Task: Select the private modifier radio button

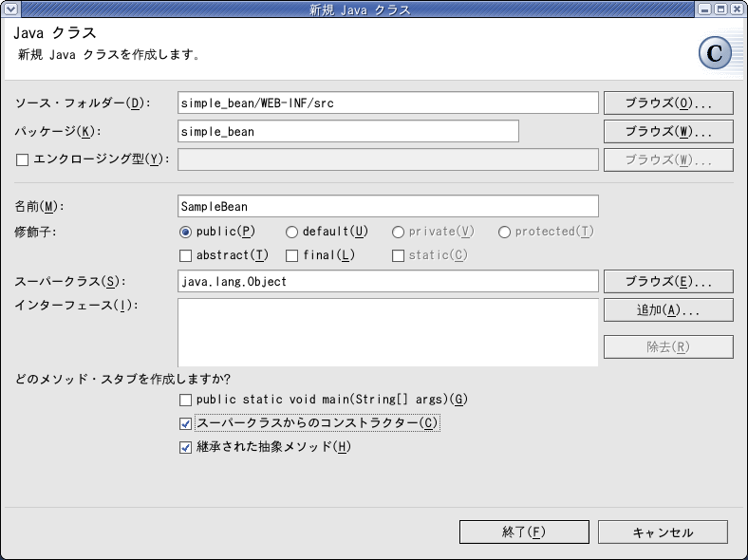Action: (398, 233)
